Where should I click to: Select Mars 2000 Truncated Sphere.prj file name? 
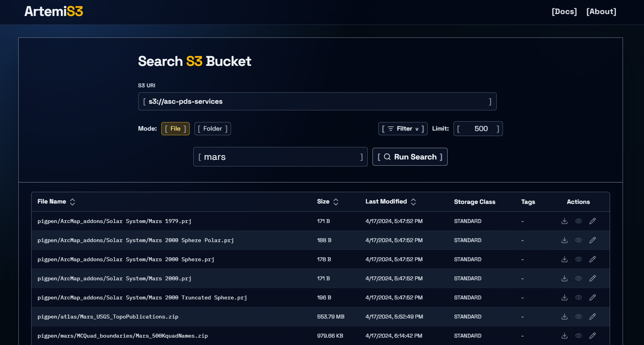[x=142, y=297]
